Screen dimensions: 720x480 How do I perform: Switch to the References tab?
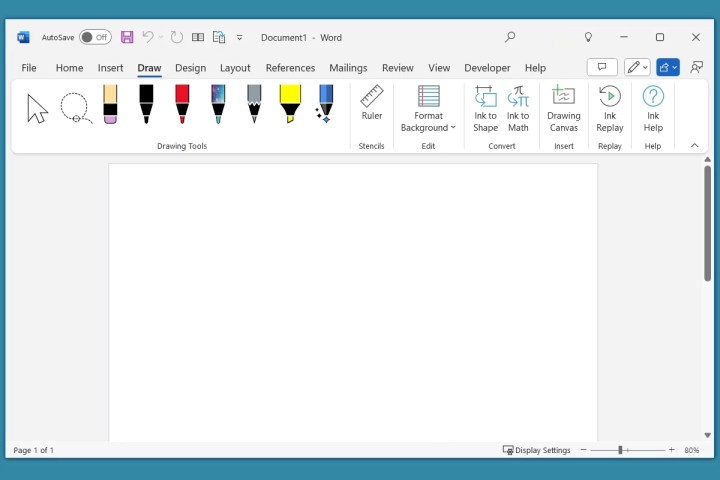290,68
